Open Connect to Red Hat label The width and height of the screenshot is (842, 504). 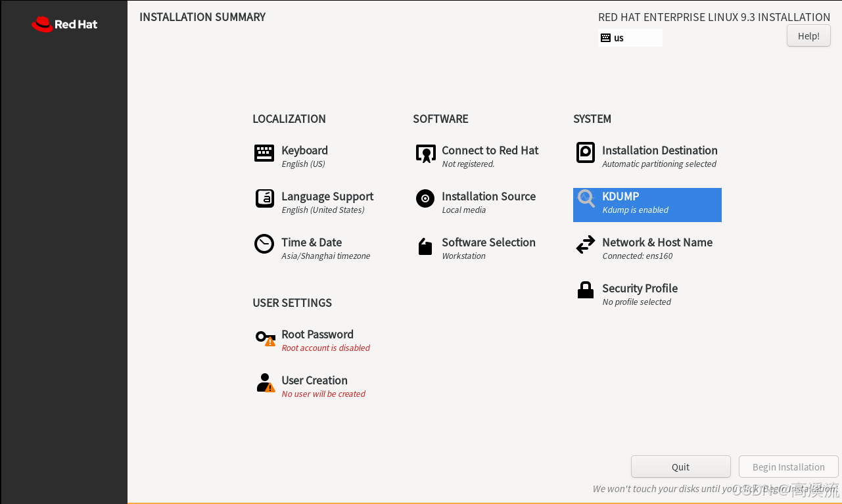[490, 150]
